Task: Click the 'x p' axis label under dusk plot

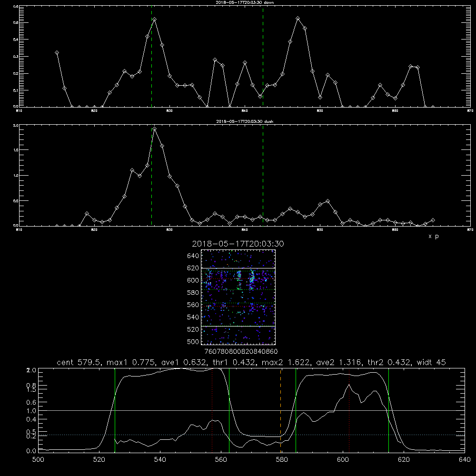Action: (x=434, y=237)
